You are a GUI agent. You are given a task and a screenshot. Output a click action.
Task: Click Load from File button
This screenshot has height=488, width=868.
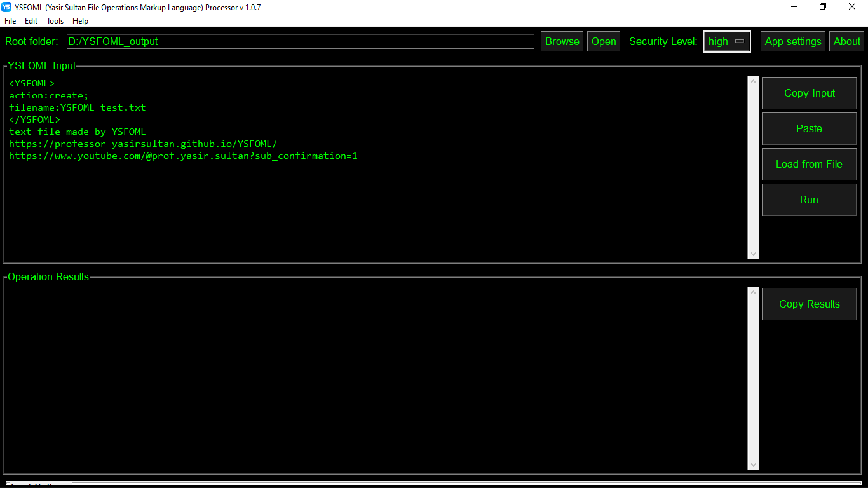pyautogui.click(x=809, y=164)
